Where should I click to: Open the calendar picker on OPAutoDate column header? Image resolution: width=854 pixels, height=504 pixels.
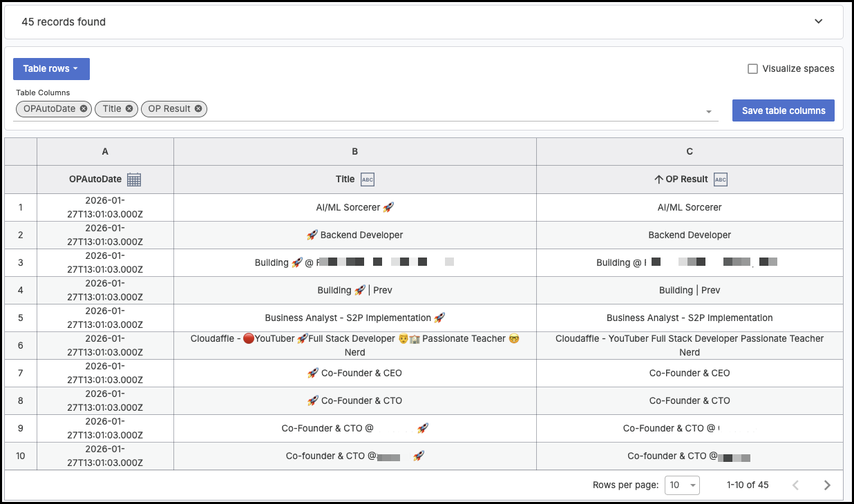(x=135, y=179)
